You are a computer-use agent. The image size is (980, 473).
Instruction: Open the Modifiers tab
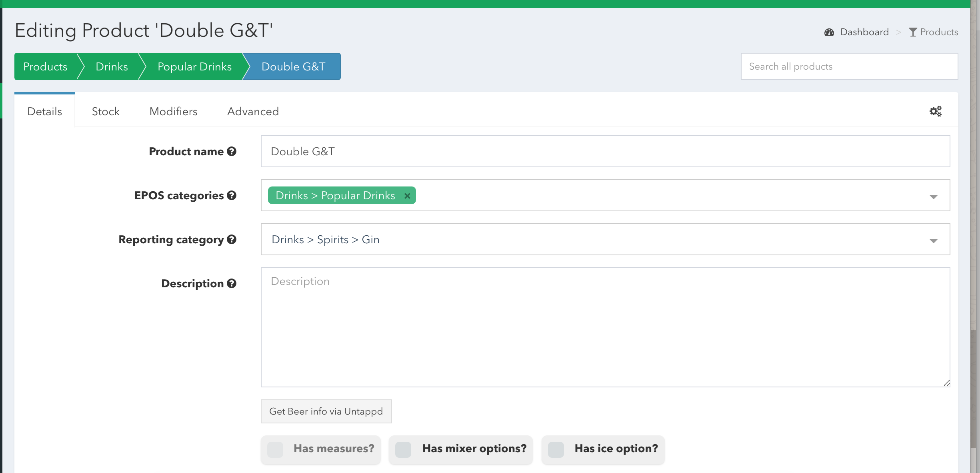173,111
